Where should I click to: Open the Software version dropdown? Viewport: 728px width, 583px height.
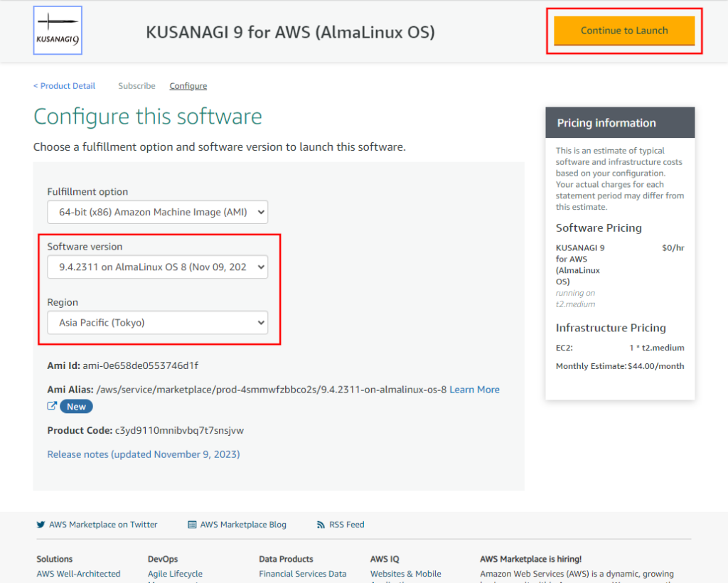(x=157, y=267)
